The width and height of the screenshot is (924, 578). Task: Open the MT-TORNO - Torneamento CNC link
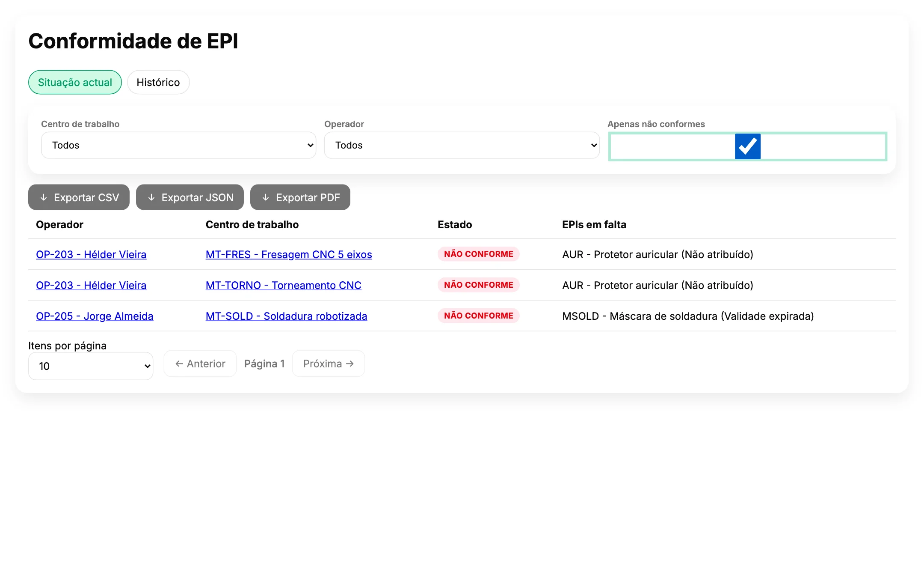click(284, 285)
